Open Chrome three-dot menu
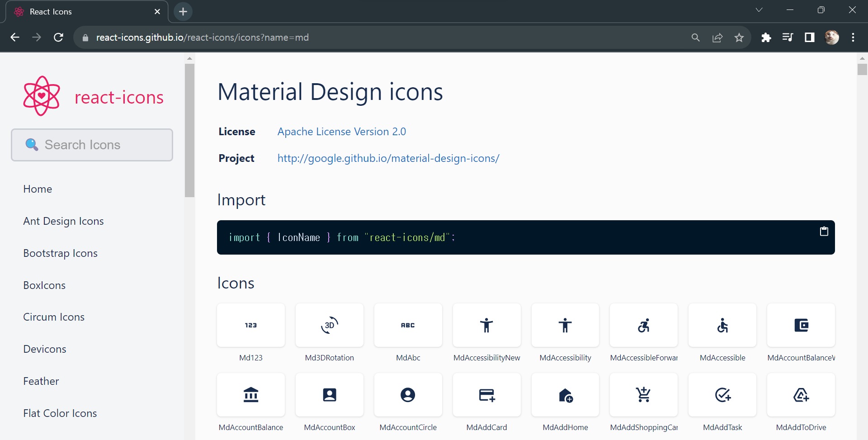Image resolution: width=868 pixels, height=440 pixels. [x=853, y=38]
